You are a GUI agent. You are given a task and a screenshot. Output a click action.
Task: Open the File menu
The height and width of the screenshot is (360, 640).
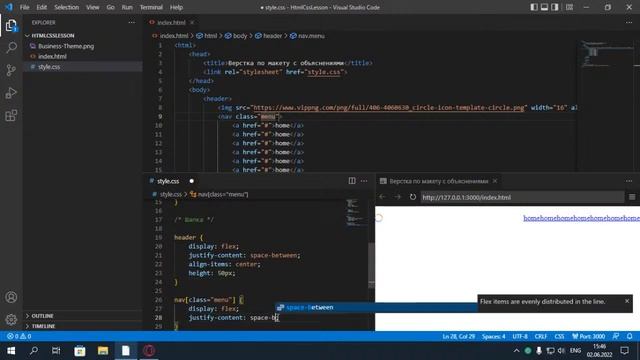[24, 7]
